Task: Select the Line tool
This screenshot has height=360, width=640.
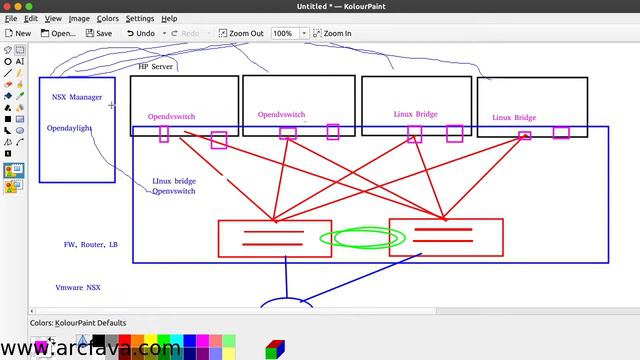Action: [8, 73]
